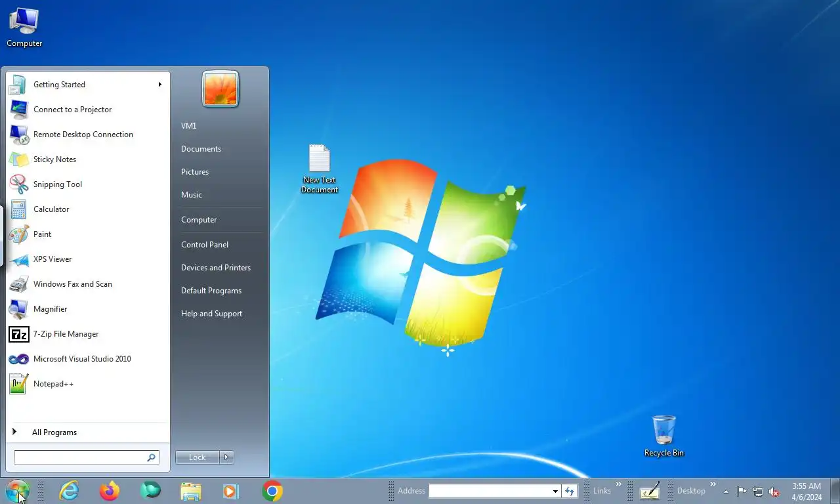The width and height of the screenshot is (840, 504).
Task: Launch Windows Fax and Scan
Action: coord(88,284)
